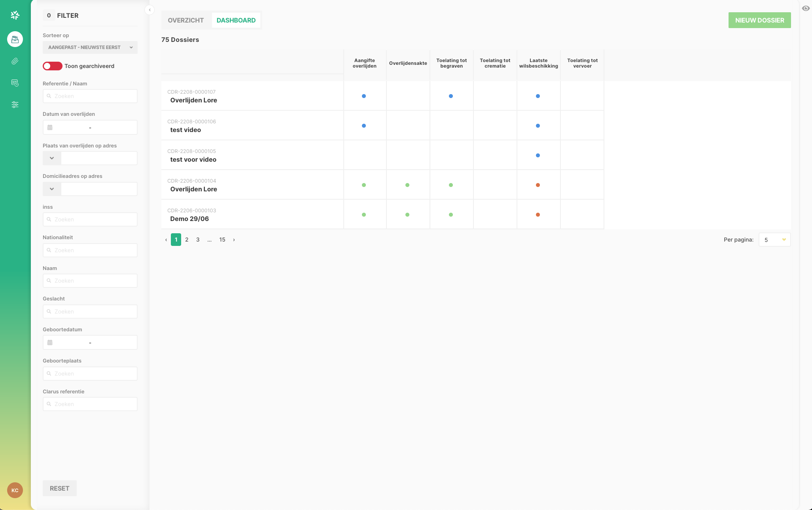The width and height of the screenshot is (812, 510).
Task: Open the sliders settings sidebar icon
Action: (15, 105)
